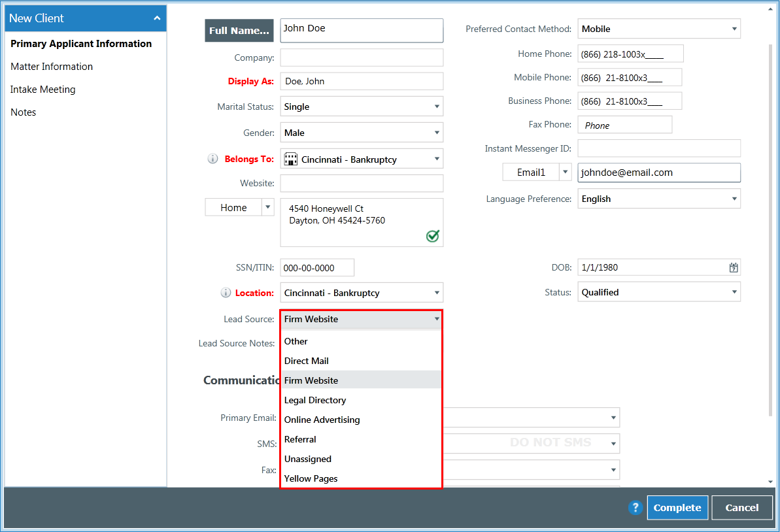Open the calendar picker for DOB
This screenshot has width=780, height=532.
[734, 267]
